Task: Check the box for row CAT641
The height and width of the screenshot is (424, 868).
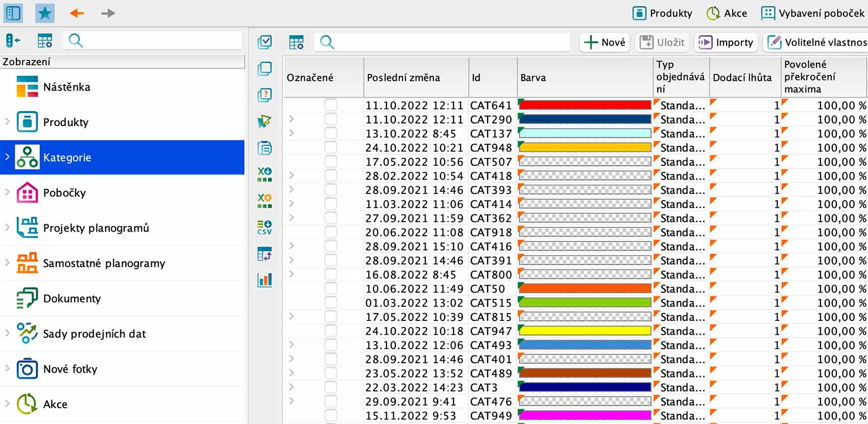Action: click(x=331, y=105)
